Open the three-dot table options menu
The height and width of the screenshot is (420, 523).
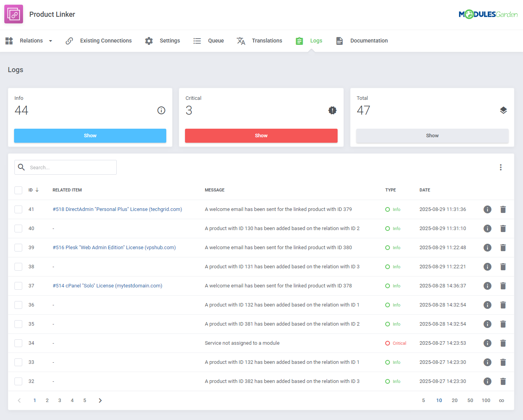pos(501,167)
